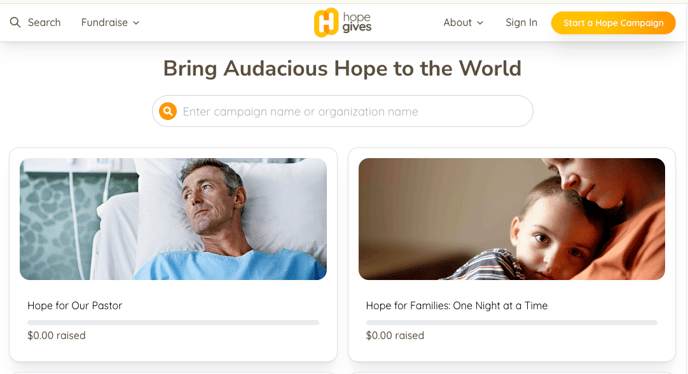Open the Fundraise menu
This screenshot has width=688, height=374.
click(110, 22)
